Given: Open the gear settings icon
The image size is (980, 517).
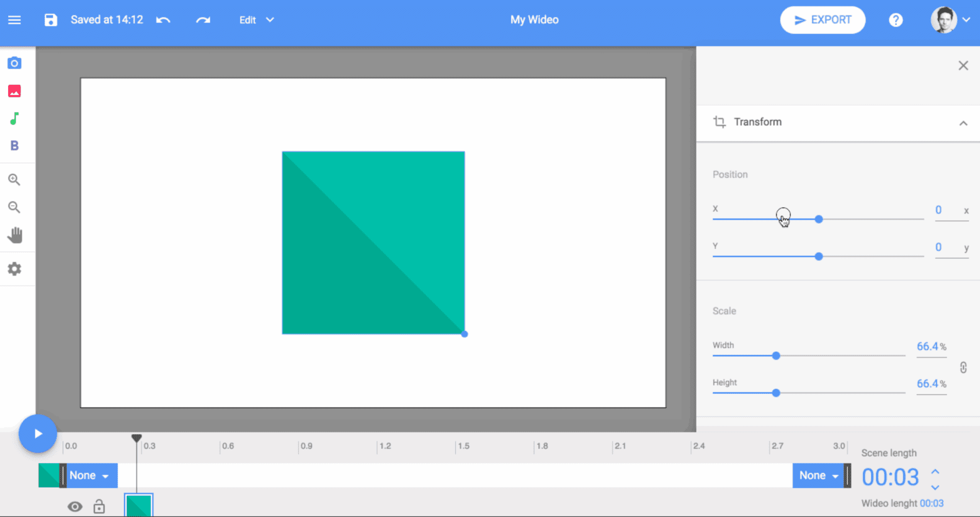Looking at the screenshot, I should 14,269.
